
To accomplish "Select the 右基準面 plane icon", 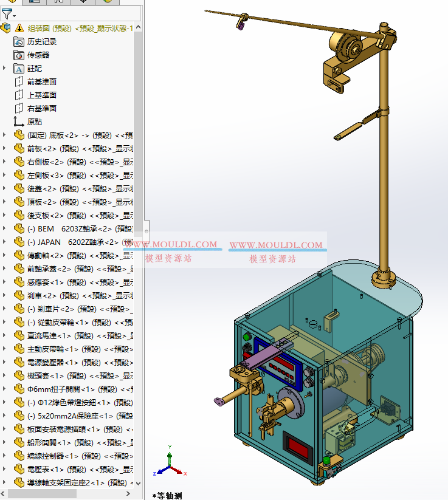I will (x=19, y=108).
